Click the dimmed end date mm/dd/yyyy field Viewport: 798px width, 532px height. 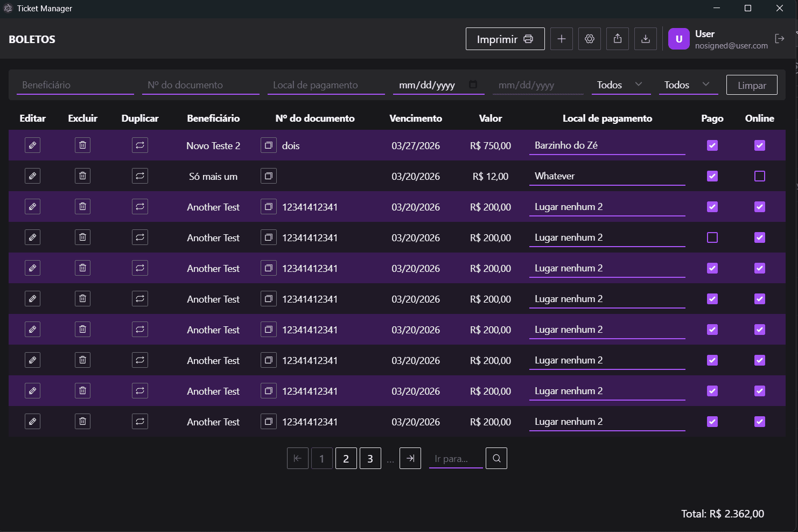pyautogui.click(x=538, y=85)
